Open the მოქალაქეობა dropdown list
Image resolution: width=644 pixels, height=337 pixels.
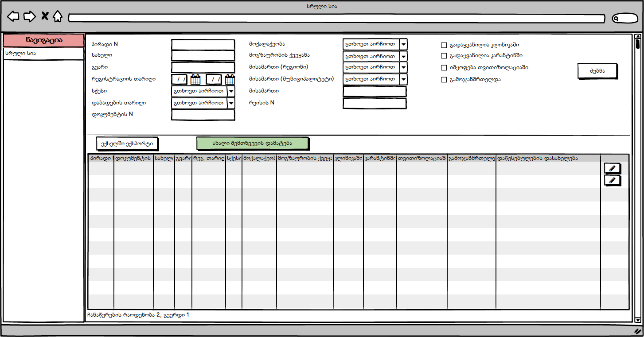click(x=403, y=45)
